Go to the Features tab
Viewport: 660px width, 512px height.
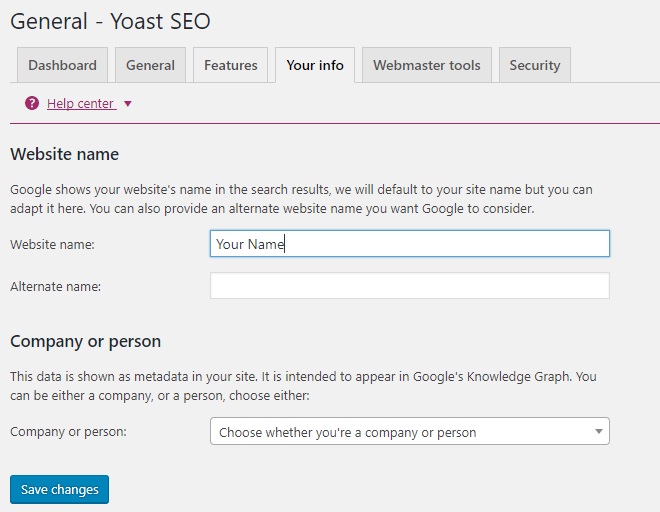click(x=230, y=65)
